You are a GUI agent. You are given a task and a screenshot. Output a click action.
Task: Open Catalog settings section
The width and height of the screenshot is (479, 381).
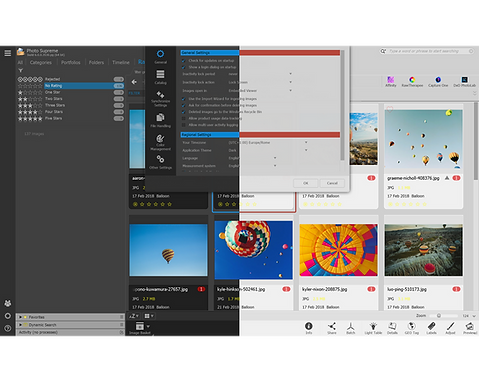click(x=160, y=77)
